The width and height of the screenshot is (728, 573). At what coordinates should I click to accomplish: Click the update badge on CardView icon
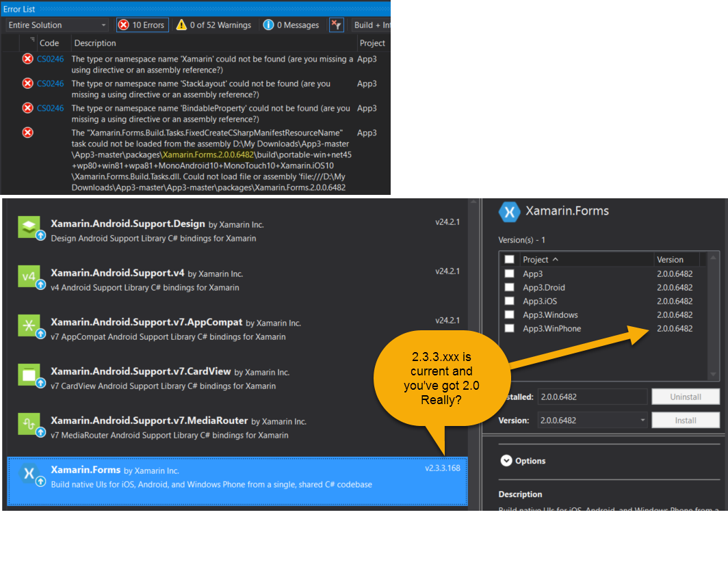click(x=41, y=383)
